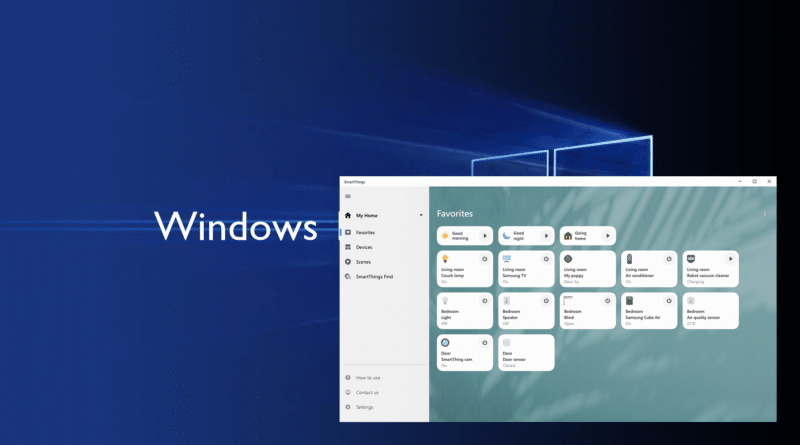This screenshot has width=800, height=445.
Task: Click the SmartThing cam camera icon
Action: pos(445,342)
